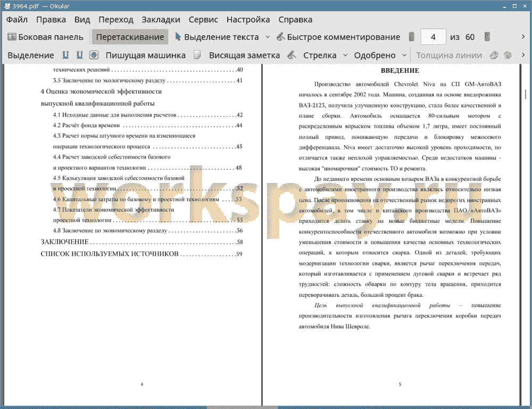532x409 pixels.
Task: Click the Okular app icon in title bar
Action: [x=7, y=6]
